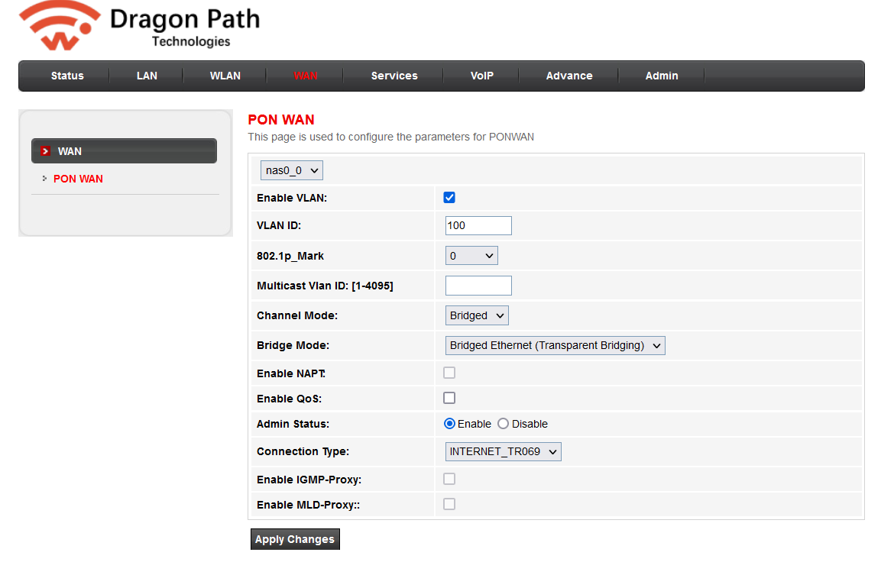Select the Enable admin status radio
The width and height of the screenshot is (894, 588).
pyautogui.click(x=450, y=424)
